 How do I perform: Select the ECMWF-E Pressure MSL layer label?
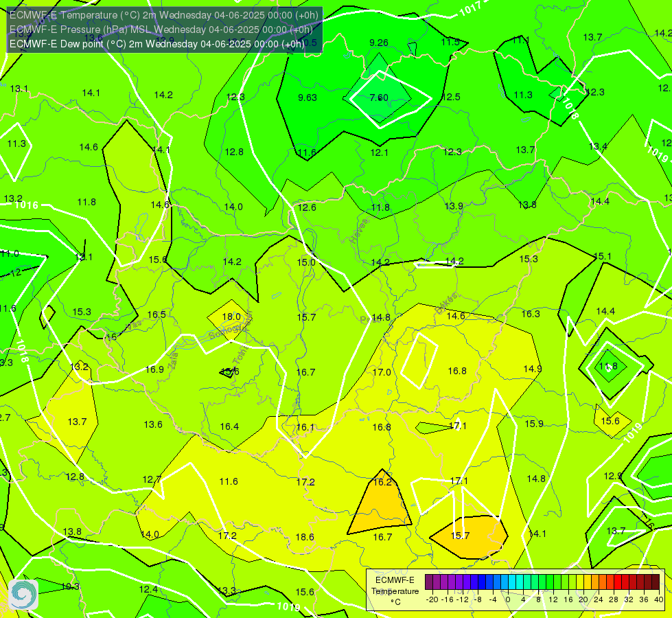[161, 29]
